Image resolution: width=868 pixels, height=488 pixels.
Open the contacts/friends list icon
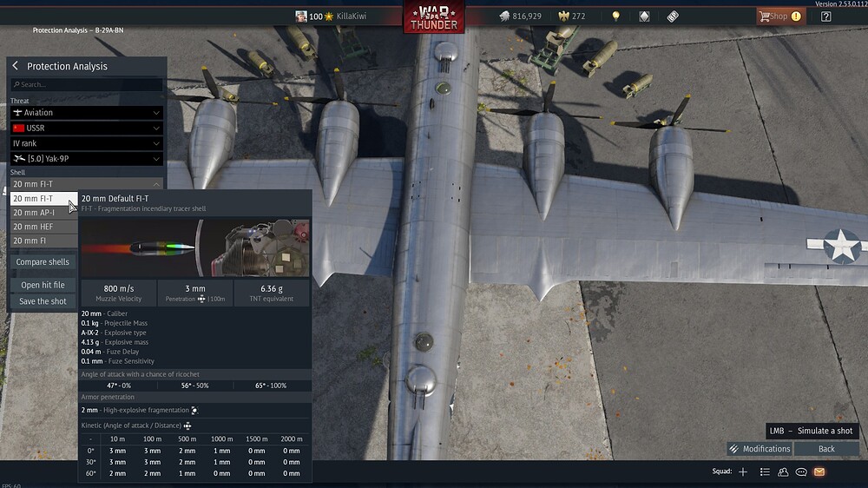783,472
